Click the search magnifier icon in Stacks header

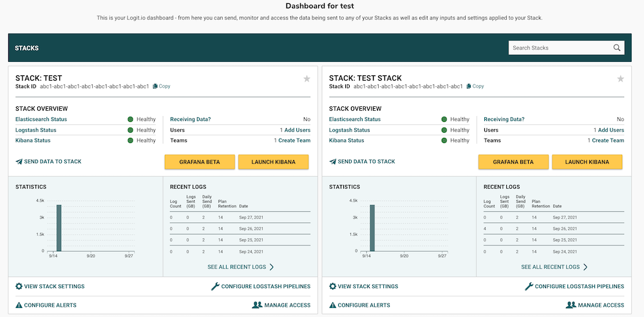(x=616, y=48)
